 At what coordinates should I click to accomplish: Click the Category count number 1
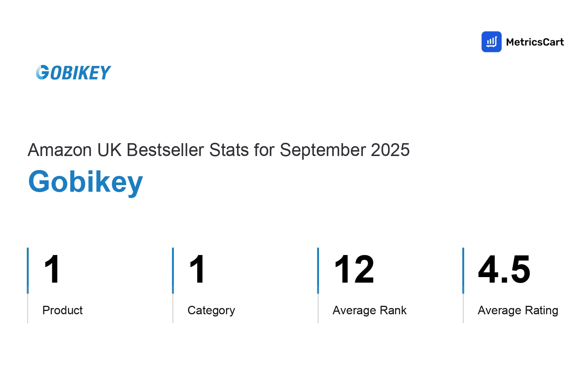click(x=197, y=270)
